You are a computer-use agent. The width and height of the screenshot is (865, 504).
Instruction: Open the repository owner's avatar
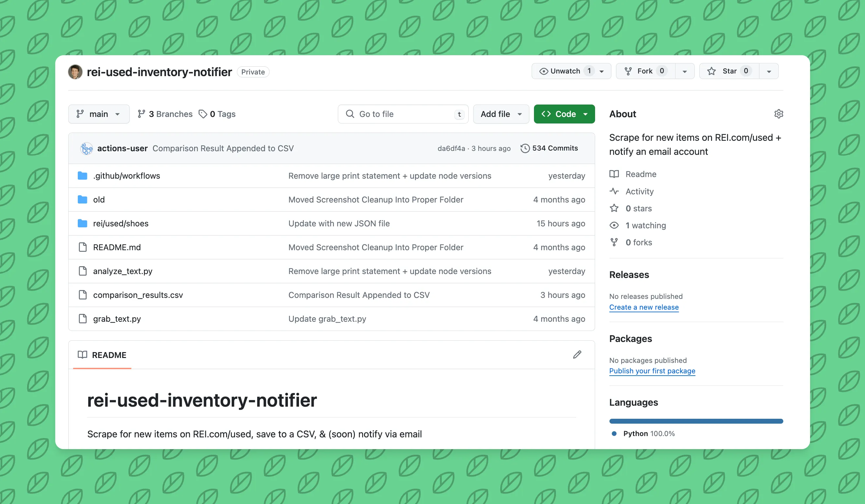point(75,72)
